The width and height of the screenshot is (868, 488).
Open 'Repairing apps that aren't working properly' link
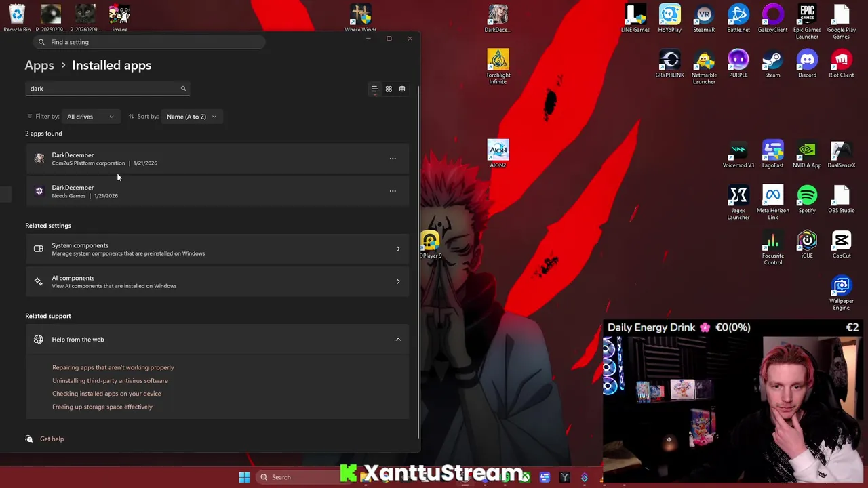pyautogui.click(x=113, y=367)
